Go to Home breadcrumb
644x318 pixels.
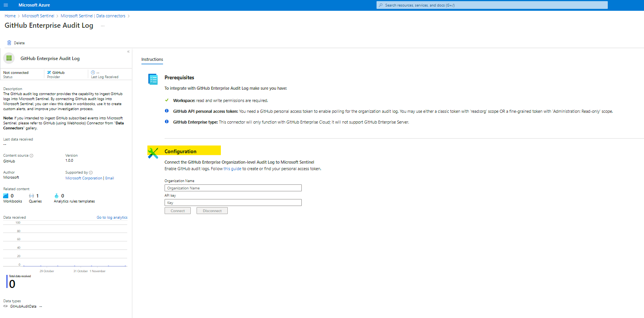(10, 16)
